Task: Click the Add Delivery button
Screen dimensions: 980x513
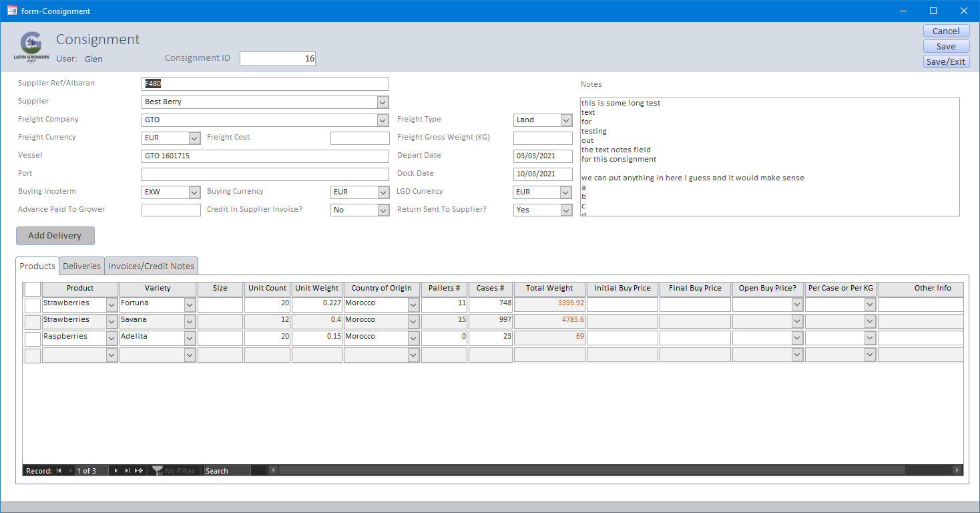Action: 55,236
